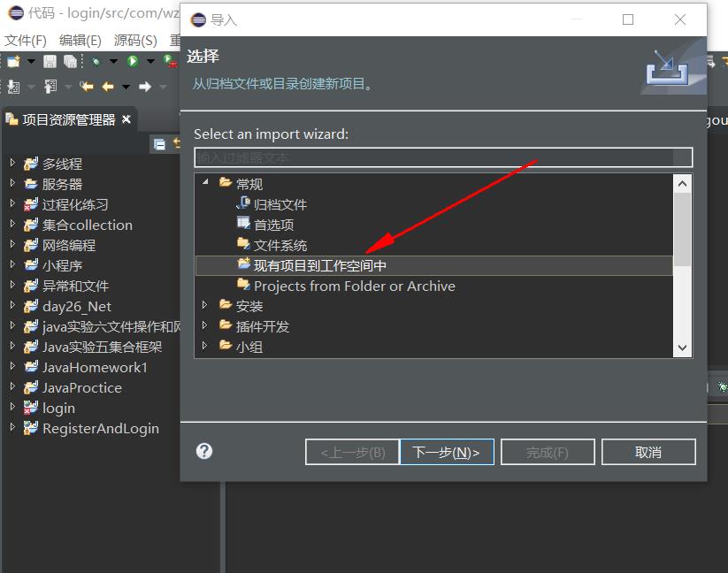The width and height of the screenshot is (728, 573).
Task: Click the Previous Annotation toolbar icon
Action: pyautogui.click(x=50, y=87)
